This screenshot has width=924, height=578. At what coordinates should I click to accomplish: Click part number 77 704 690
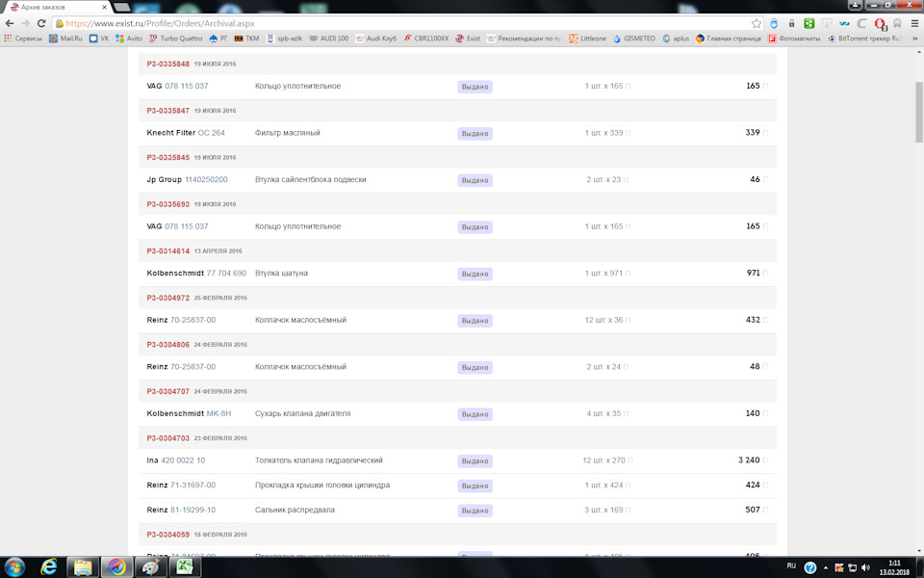tap(226, 273)
